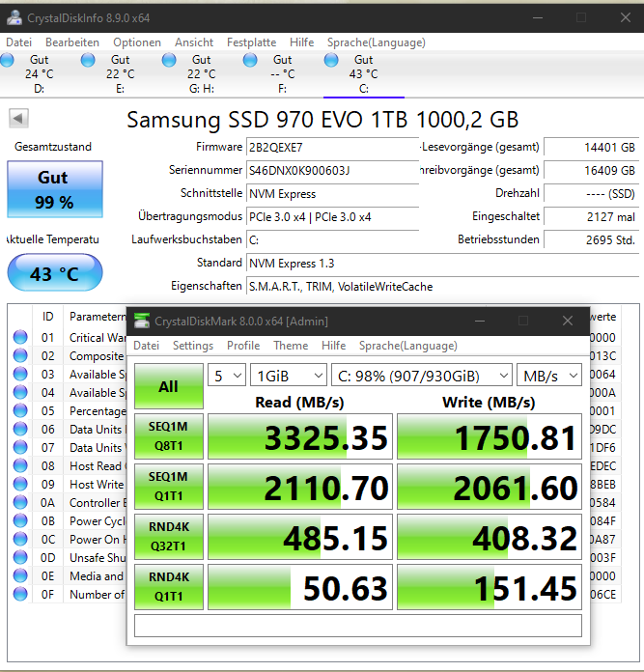This screenshot has width=644, height=672.
Task: Start the RND4K Q1T1 test
Action: coord(169,587)
